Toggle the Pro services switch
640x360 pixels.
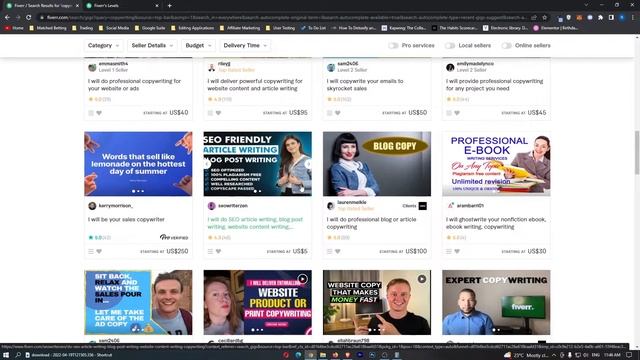pos(393,46)
